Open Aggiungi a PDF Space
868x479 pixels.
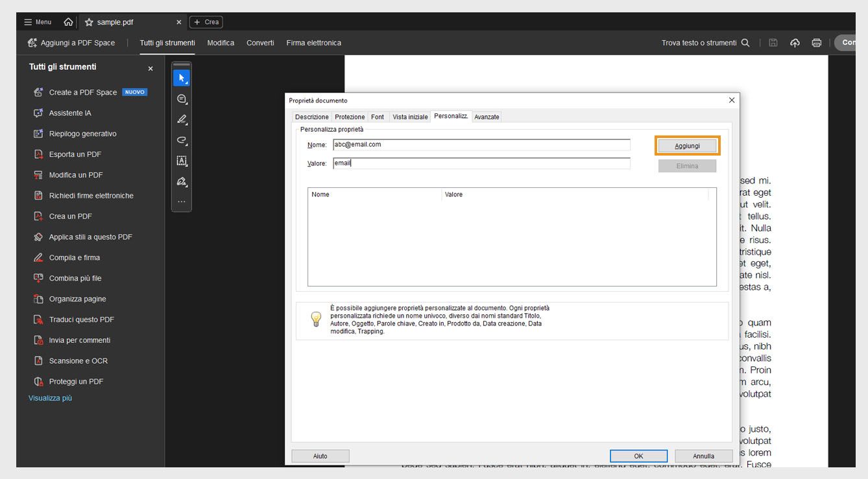click(71, 43)
